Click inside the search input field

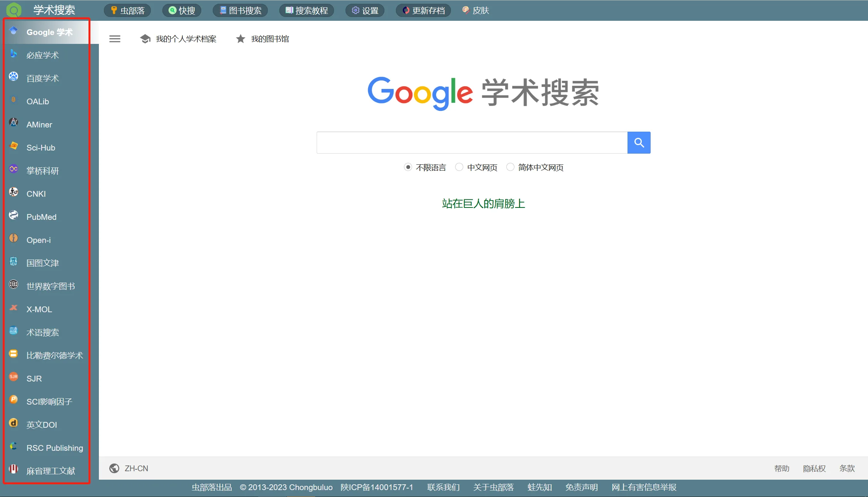click(471, 142)
